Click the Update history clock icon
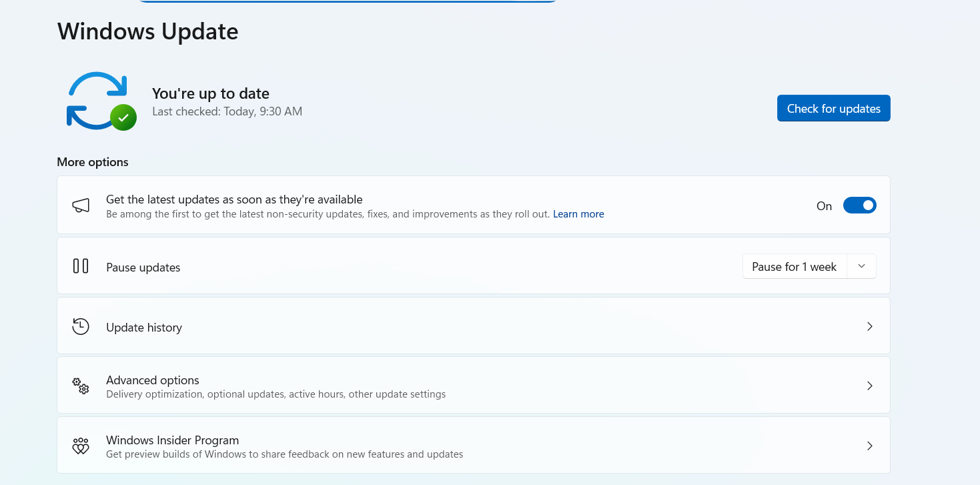This screenshot has width=980, height=485. [x=81, y=326]
